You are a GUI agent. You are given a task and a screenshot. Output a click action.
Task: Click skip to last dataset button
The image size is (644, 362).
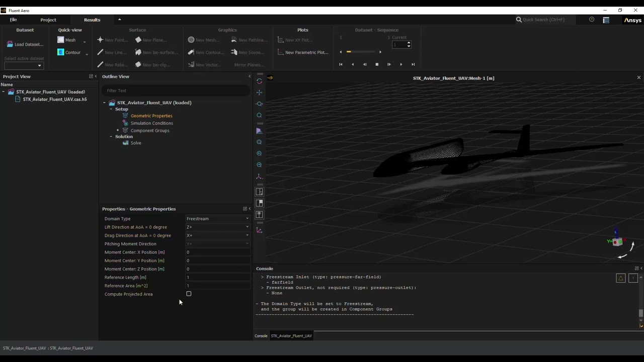point(413,64)
